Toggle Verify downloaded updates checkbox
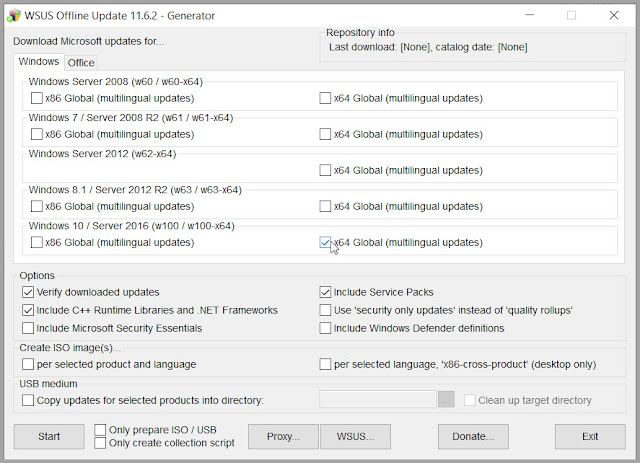The image size is (640, 463). [28, 292]
